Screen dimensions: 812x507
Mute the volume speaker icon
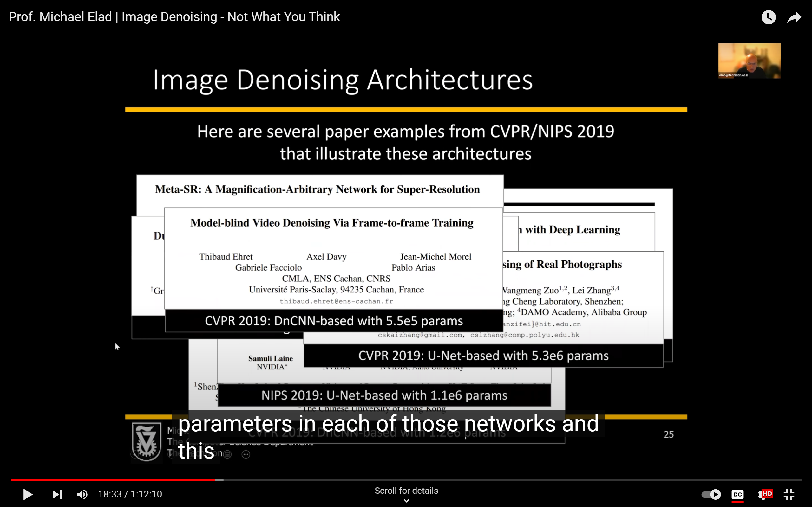82,494
